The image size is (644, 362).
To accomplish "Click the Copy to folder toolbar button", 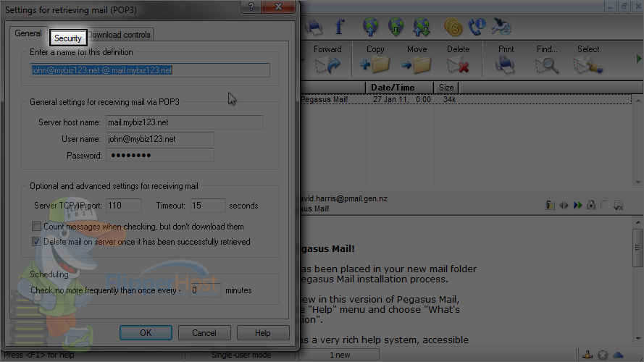I will coord(375,59).
